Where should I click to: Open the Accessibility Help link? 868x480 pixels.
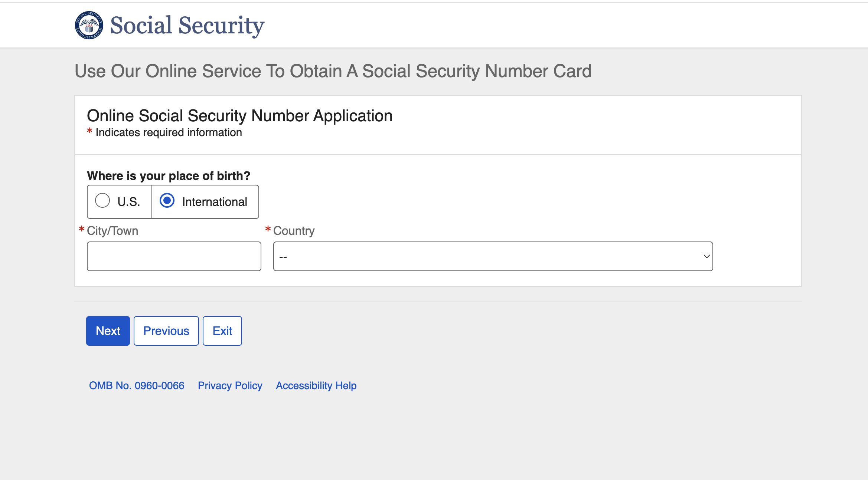(x=316, y=385)
